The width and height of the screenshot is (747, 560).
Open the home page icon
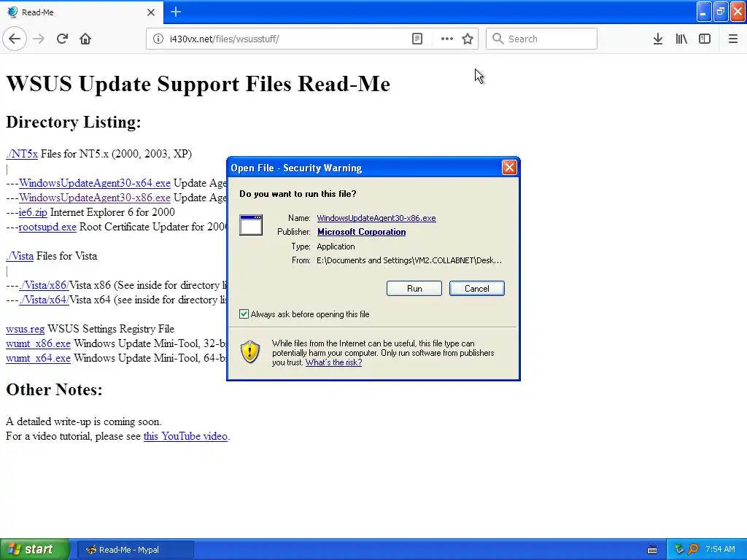85,39
